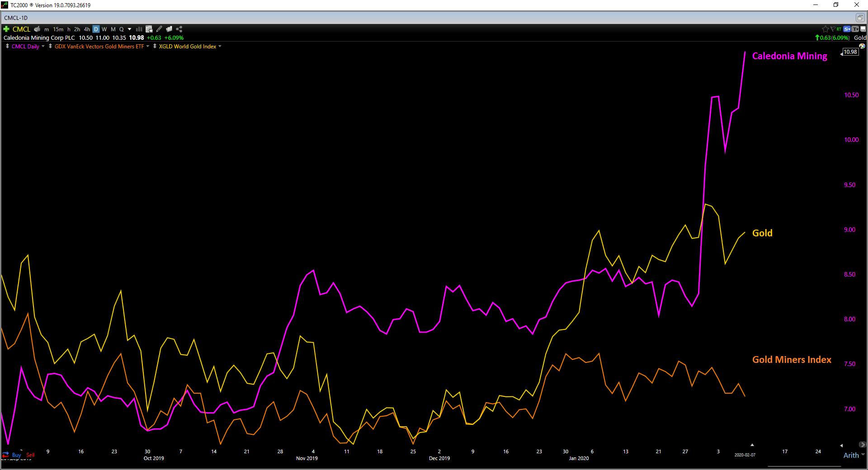Click the trade swap arrows icon near Buy

pos(5,455)
